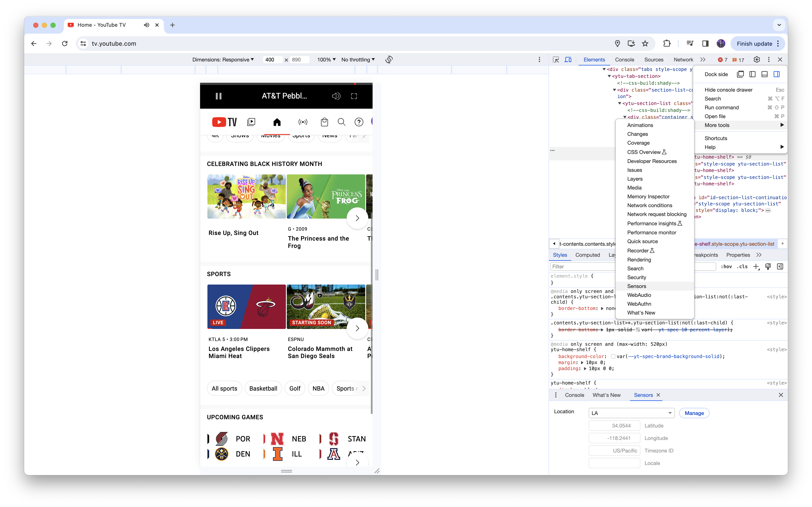Screen dimensions: 812x507
Task: Select Basketball filter chip
Action: 263,389
